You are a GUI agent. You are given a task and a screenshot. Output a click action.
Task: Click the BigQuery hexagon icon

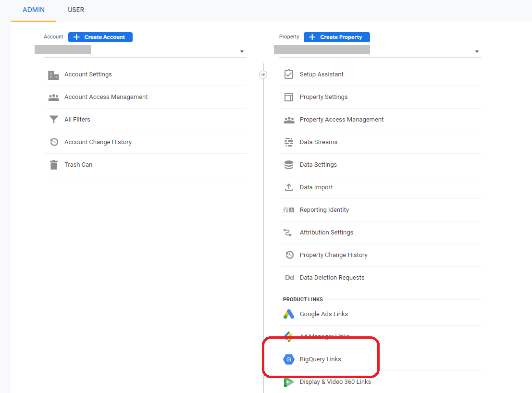tap(289, 359)
